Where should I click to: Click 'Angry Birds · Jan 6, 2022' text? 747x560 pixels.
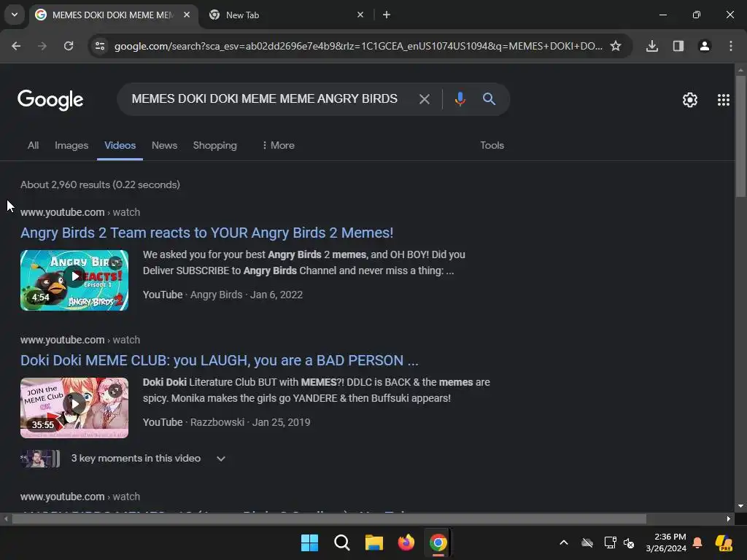247,295
